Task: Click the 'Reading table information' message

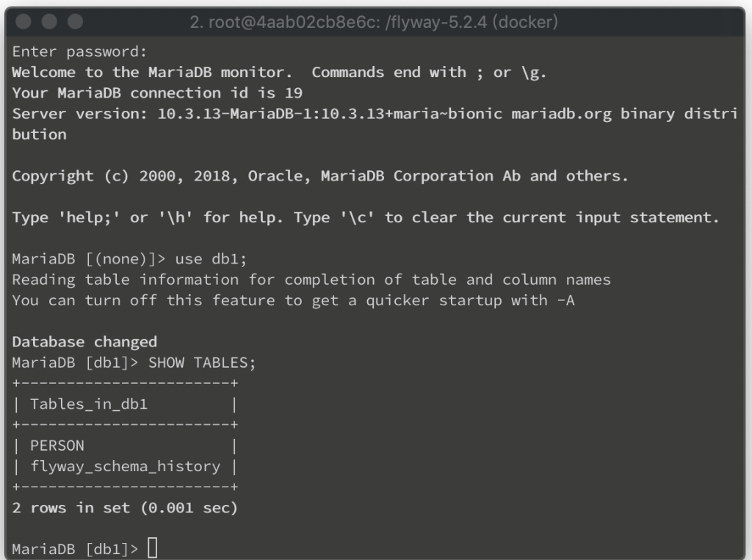Action: pyautogui.click(x=311, y=280)
